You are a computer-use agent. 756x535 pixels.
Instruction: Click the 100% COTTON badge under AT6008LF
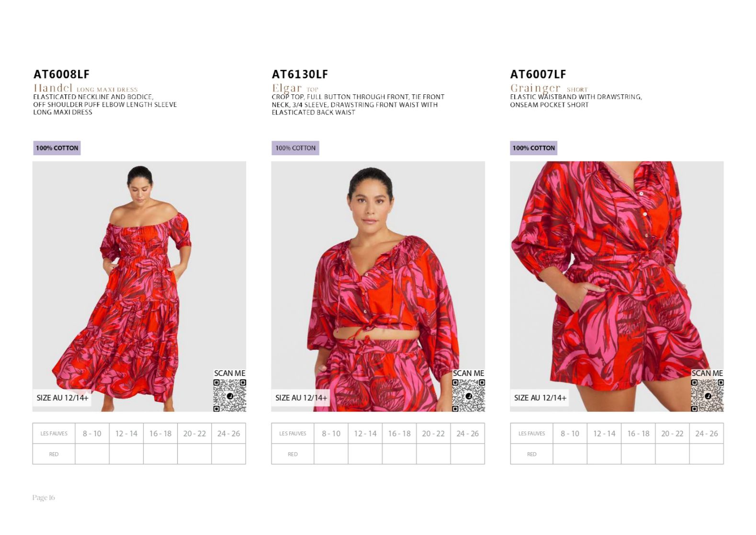pyautogui.click(x=57, y=148)
